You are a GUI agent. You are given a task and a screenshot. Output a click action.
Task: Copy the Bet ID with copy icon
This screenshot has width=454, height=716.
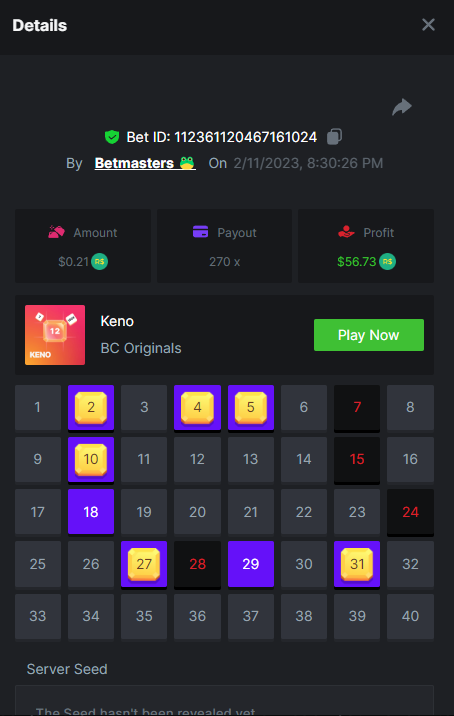334,137
